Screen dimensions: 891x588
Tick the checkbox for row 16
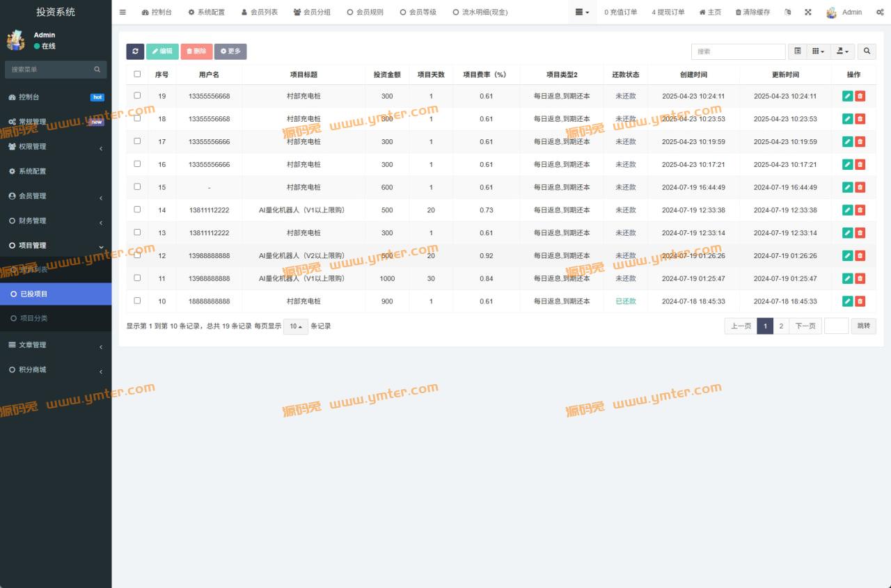(137, 164)
